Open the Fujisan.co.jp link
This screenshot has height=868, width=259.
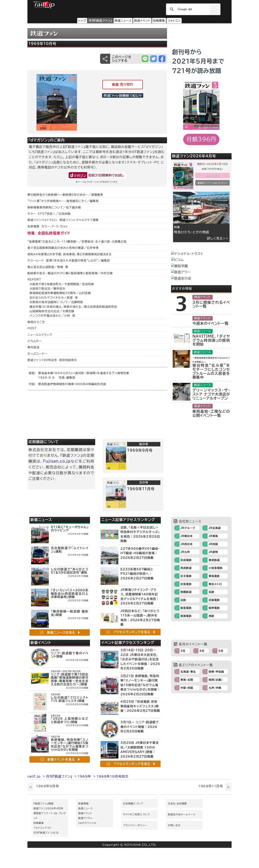pyautogui.click(x=57, y=461)
